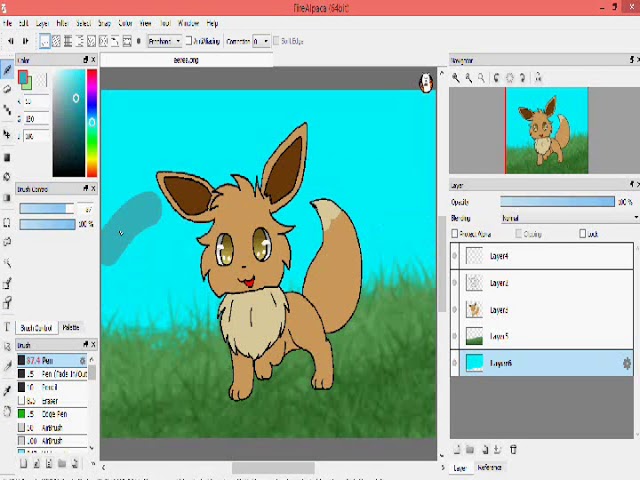Select the Eraser brush in list
Screen dimensions: 640x480
(x=52, y=401)
